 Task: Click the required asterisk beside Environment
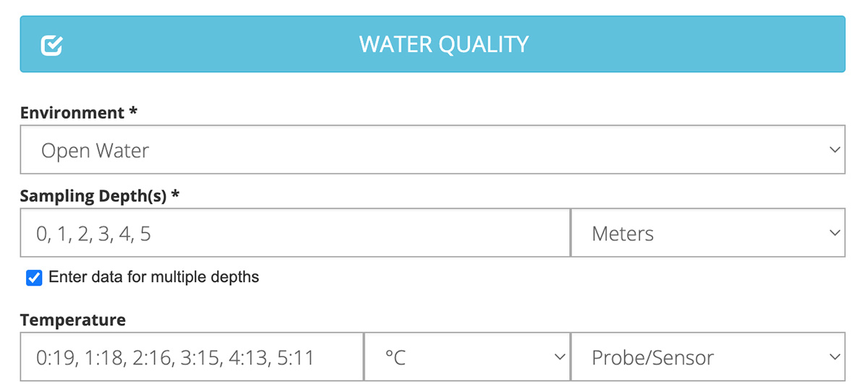133,112
